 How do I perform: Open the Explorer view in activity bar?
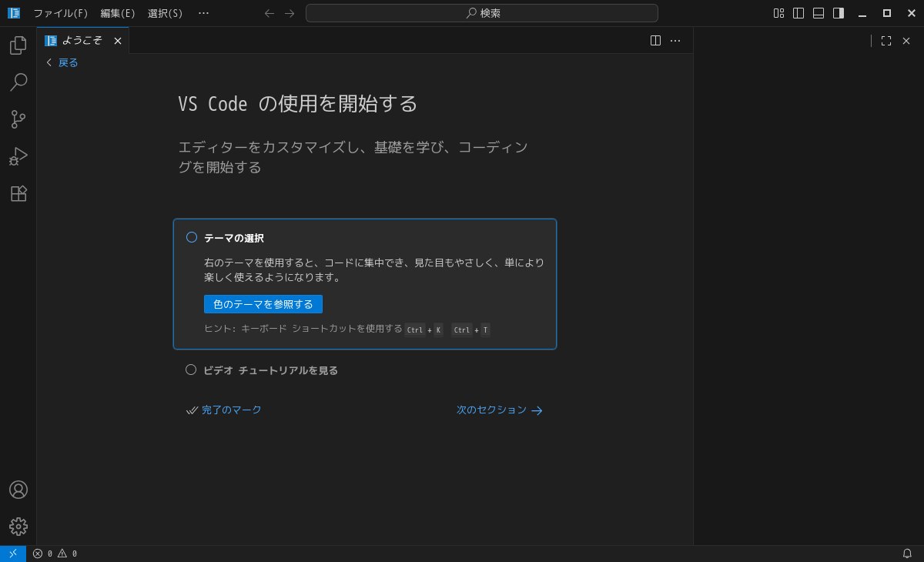tap(18, 45)
